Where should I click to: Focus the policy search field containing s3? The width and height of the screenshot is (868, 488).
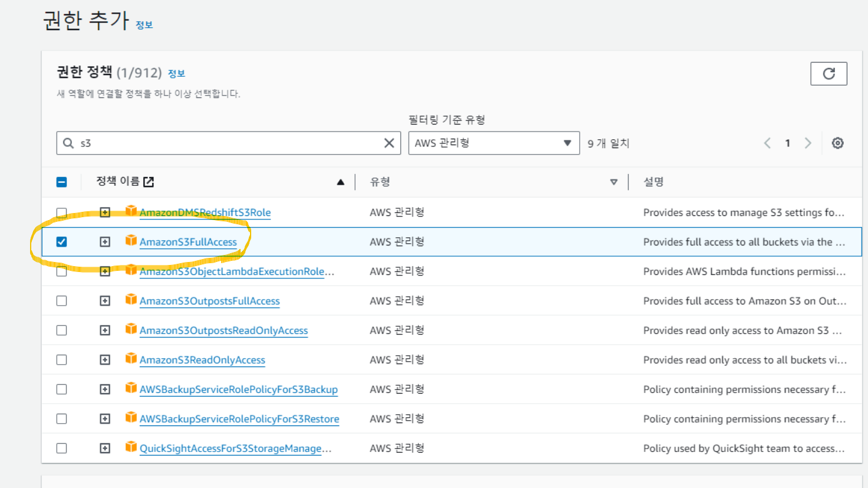tap(229, 143)
